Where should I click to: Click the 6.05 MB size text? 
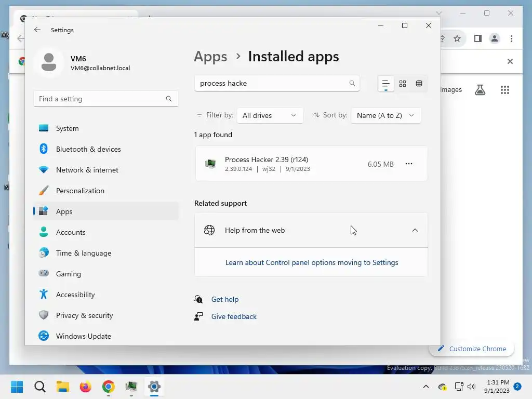click(x=381, y=164)
